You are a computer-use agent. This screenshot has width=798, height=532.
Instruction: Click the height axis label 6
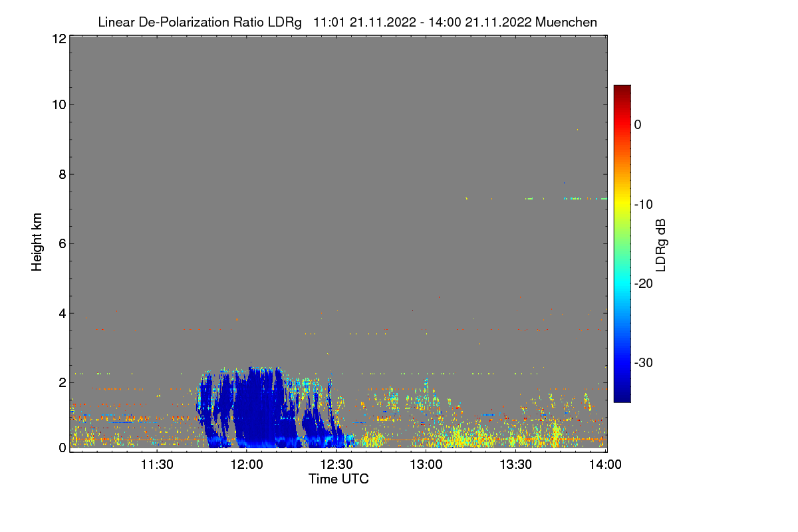click(61, 243)
